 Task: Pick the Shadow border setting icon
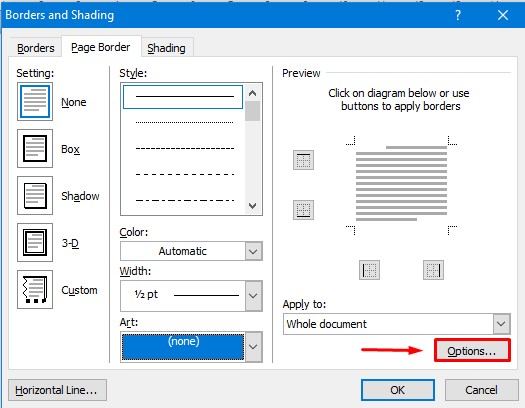click(x=35, y=195)
